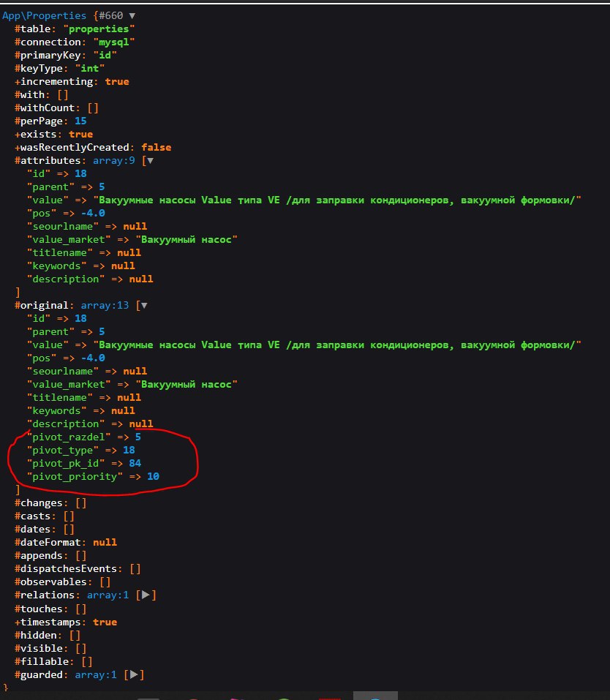Click the #primaryKey "id" value
Image resolution: width=610 pixels, height=700 pixels.
105,56
